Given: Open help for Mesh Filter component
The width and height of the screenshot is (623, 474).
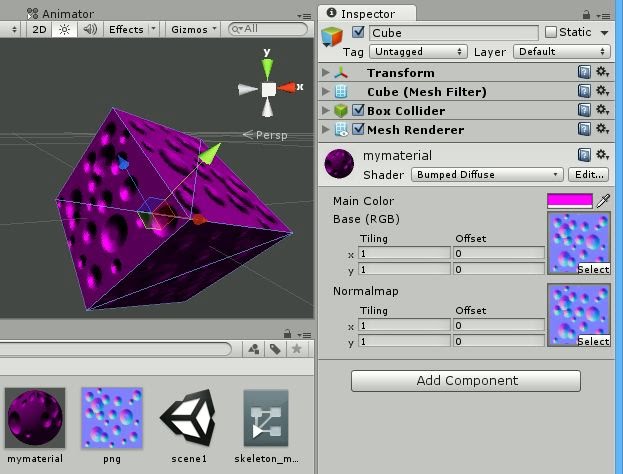Looking at the screenshot, I should coord(585,92).
